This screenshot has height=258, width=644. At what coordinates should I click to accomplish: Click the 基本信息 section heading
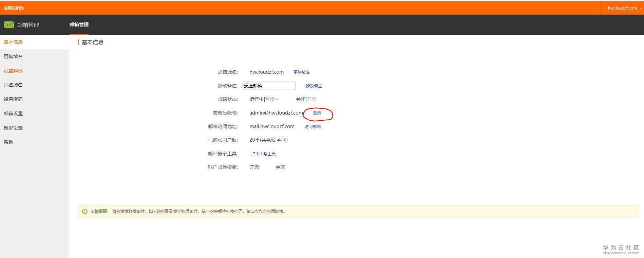[x=93, y=42]
